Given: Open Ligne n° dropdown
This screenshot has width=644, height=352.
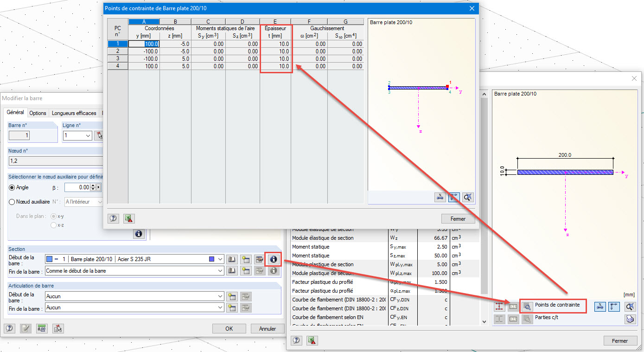Looking at the screenshot, I should point(88,135).
